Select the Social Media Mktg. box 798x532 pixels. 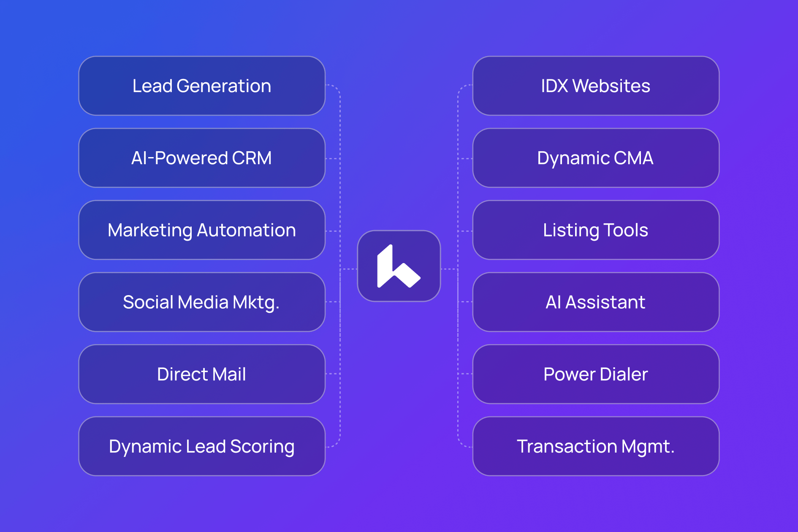202,302
